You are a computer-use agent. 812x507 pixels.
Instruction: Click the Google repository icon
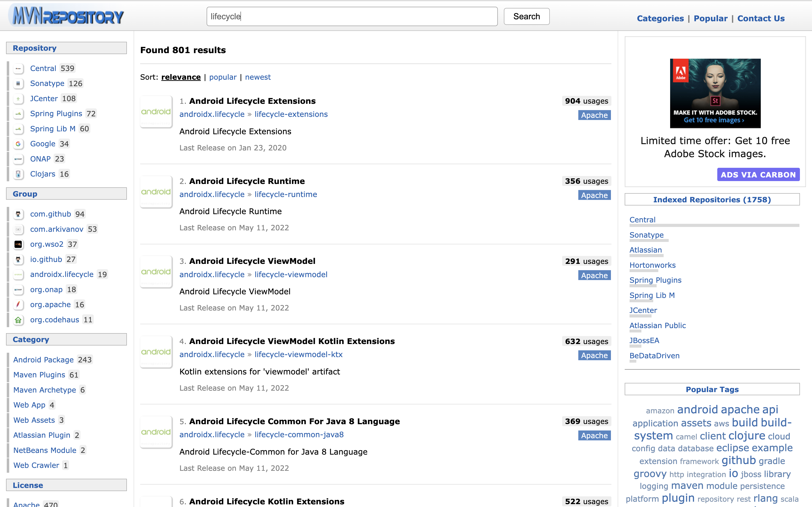point(18,143)
